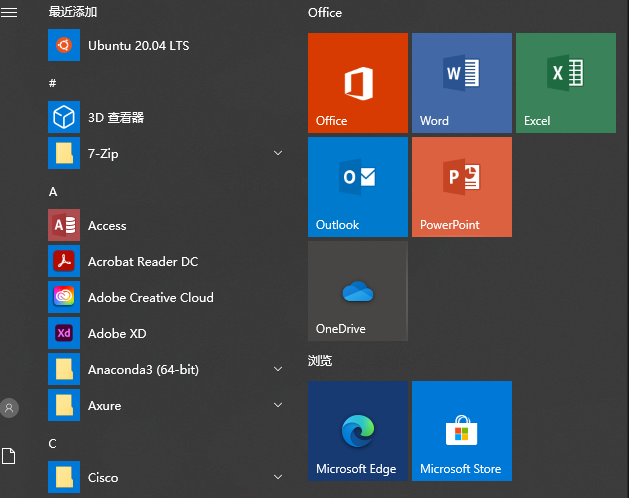Screen dimensions: 629x498
Task: Expand the Anaconda3 (64-bit) chevron
Action: pos(278,369)
